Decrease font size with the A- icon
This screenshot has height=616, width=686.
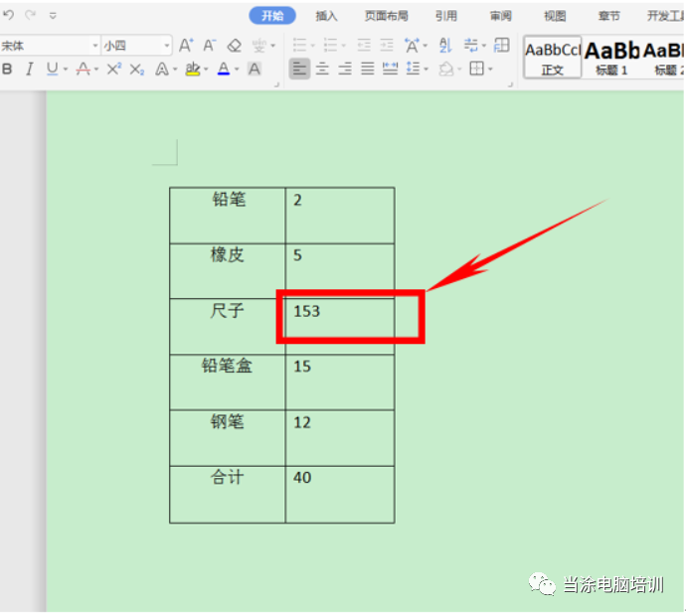209,45
